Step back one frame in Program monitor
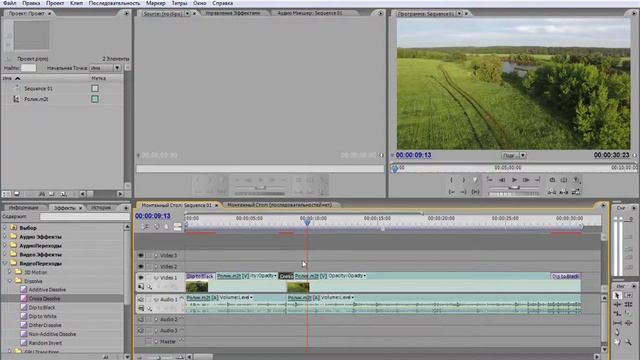 502,180
